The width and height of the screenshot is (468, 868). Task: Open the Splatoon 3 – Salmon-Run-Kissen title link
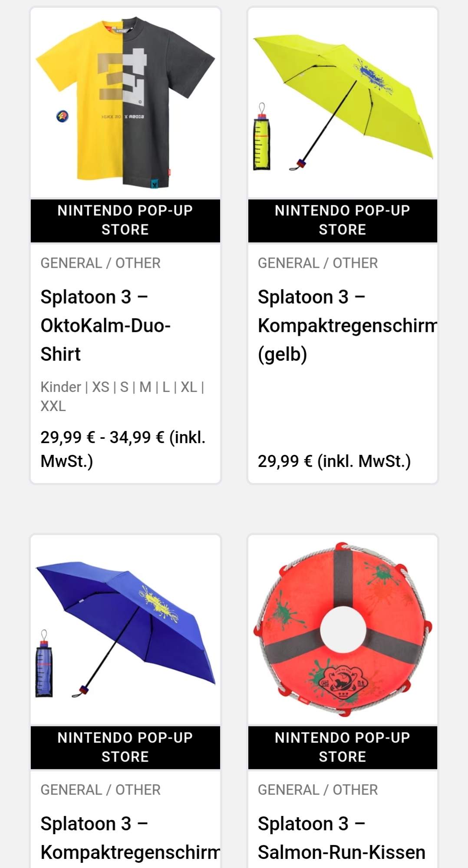pyautogui.click(x=341, y=838)
